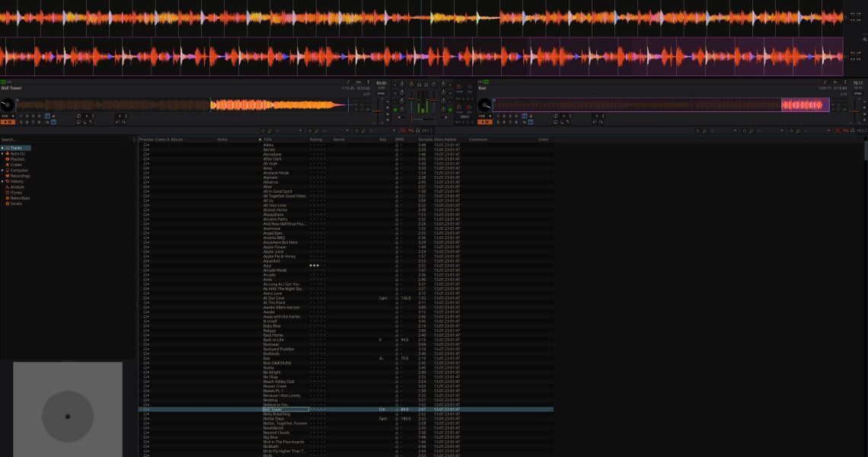Viewport: 868px width, 457px height.
Task: Click the Bae deck waveform overview
Action: coord(662,104)
